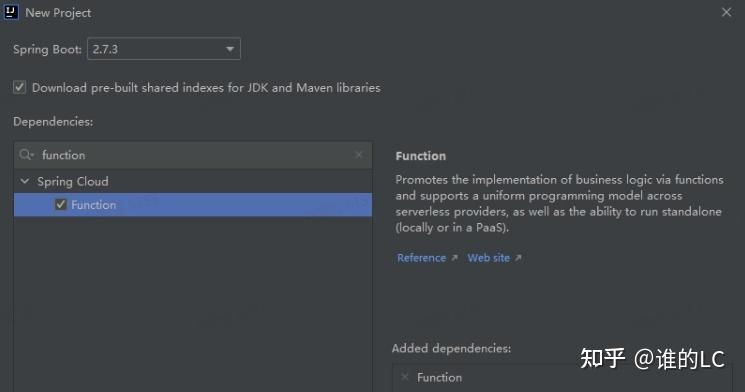Toggle Download pre-built shared indexes checkbox

[19, 87]
